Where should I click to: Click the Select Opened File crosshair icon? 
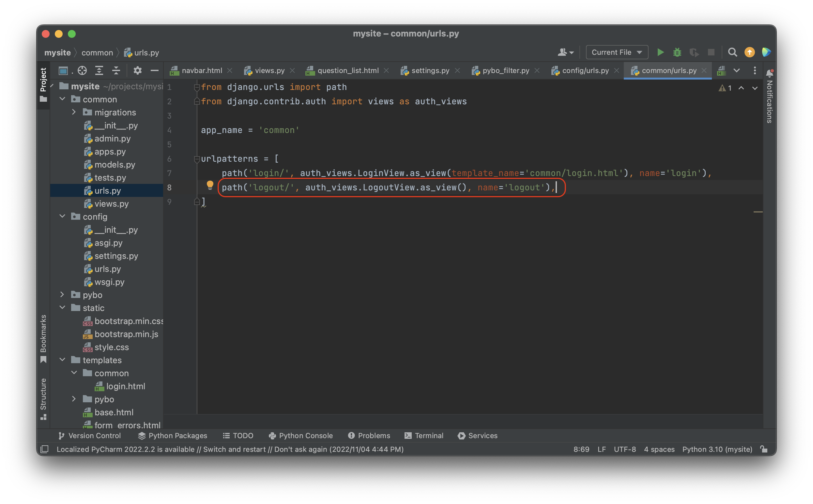[82, 70]
